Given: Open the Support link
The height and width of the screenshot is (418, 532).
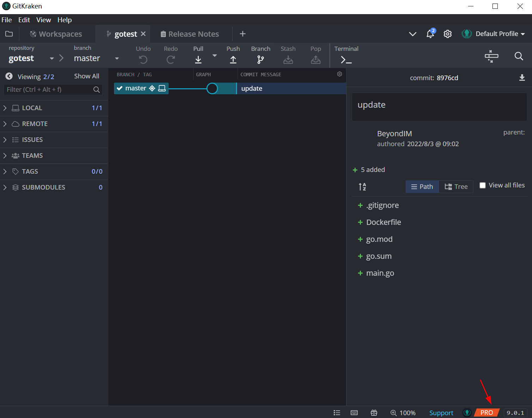Looking at the screenshot, I should tap(441, 413).
